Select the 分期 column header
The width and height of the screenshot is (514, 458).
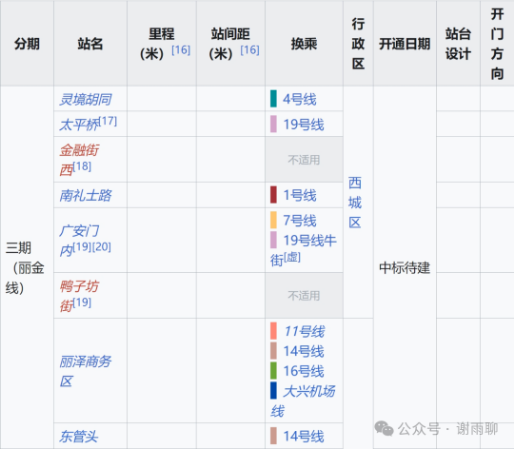[27, 44]
